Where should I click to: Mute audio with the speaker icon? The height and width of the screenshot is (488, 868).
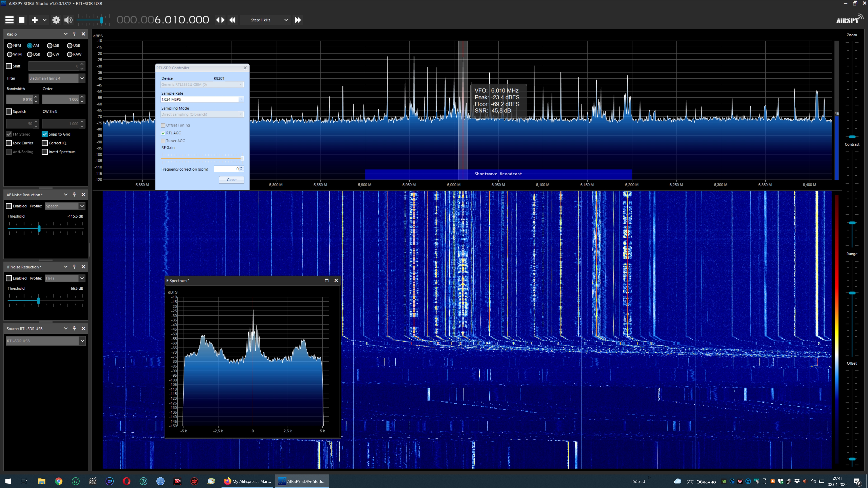(68, 20)
